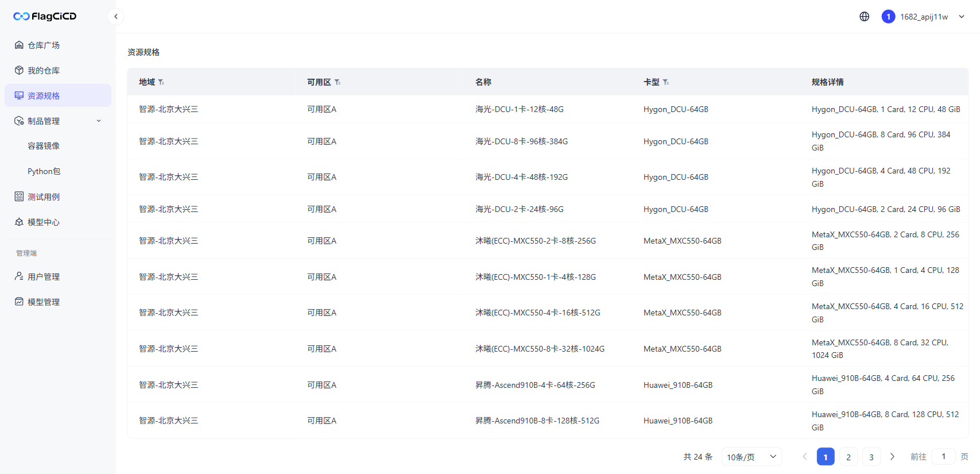The height and width of the screenshot is (474, 980).
Task: Open 模型管理 admin page
Action: (x=58, y=302)
